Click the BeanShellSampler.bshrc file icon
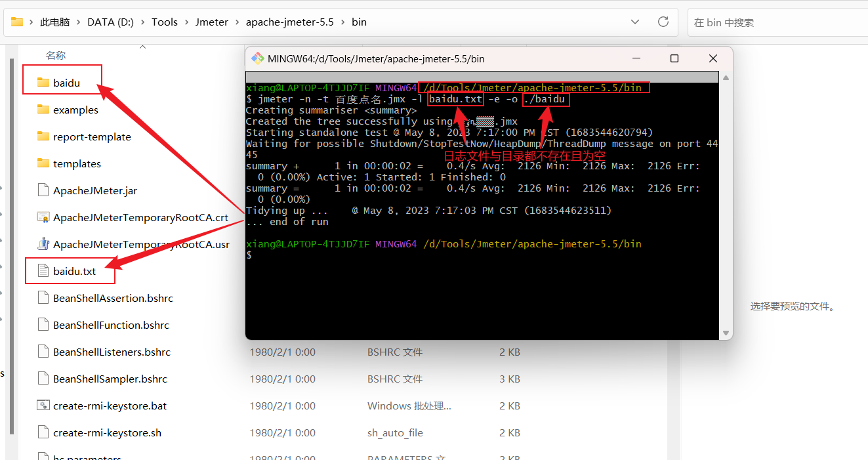 [x=43, y=379]
